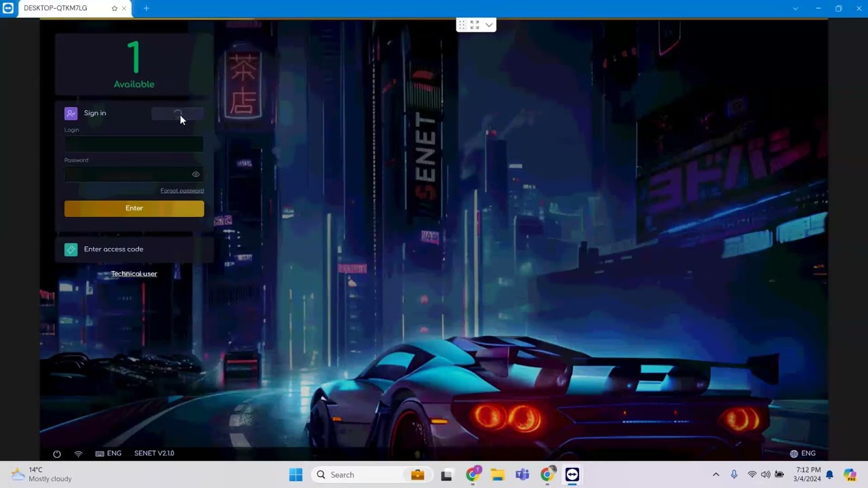Open the Technical user link
The height and width of the screenshot is (488, 868).
click(x=134, y=274)
